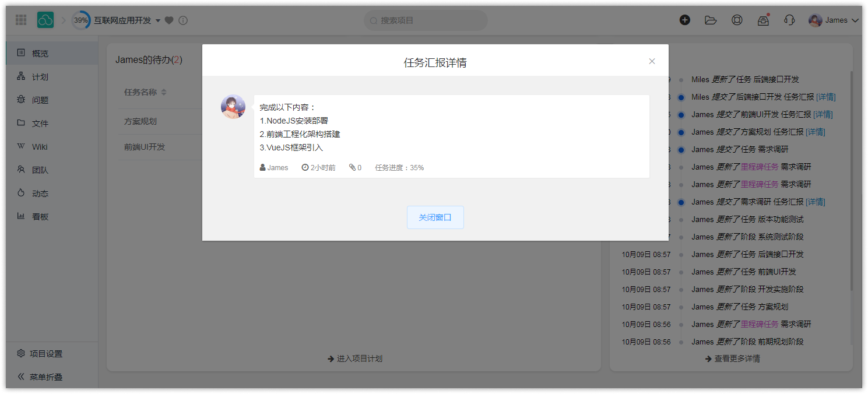The width and height of the screenshot is (868, 394).
Task: Expand the James user menu
Action: (x=834, y=20)
